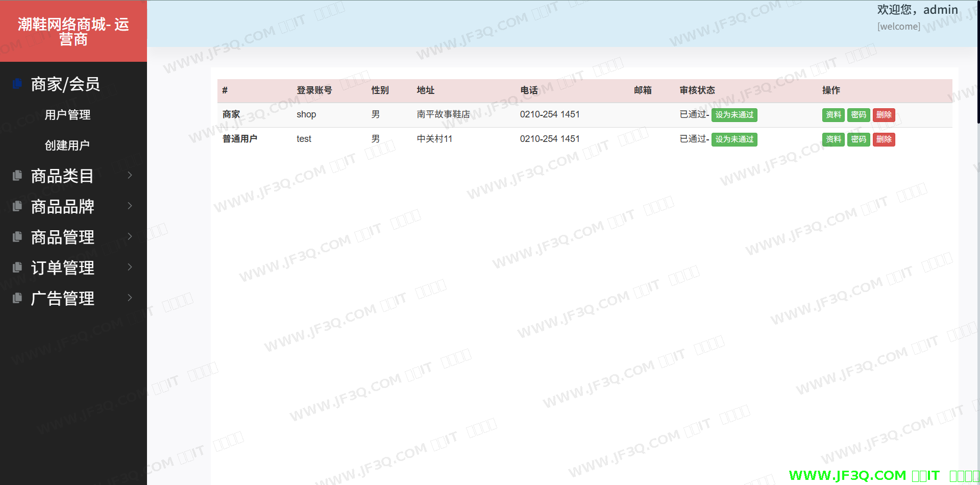This screenshot has height=485, width=980.
Task: Click the copy icon beside 订单管理
Action: pos(17,268)
